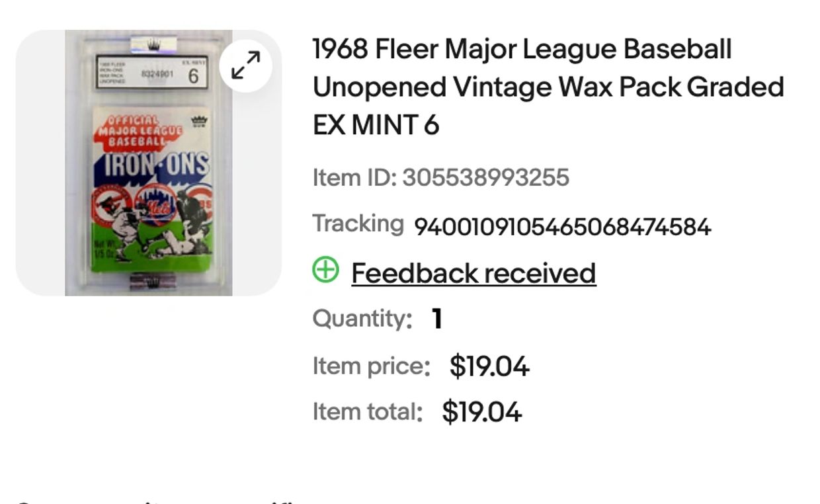820x504 pixels.
Task: Expand the product image with the arrows icon
Action: pos(246,65)
